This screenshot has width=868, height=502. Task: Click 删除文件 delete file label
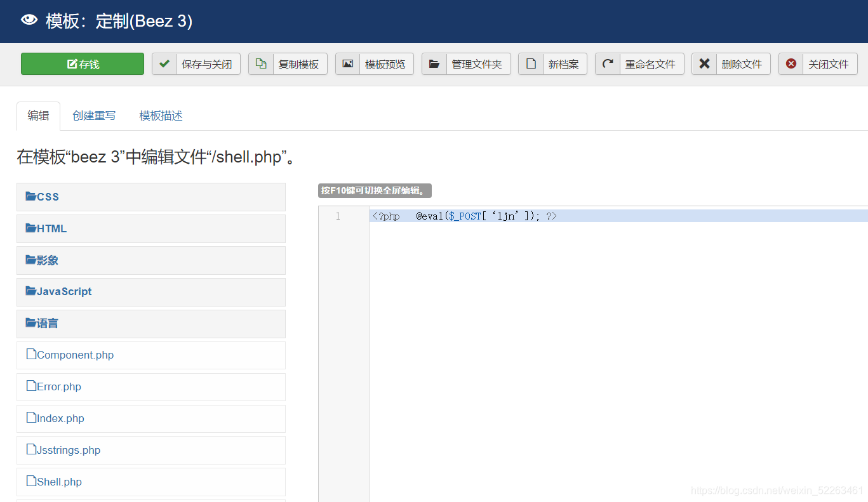(x=742, y=64)
